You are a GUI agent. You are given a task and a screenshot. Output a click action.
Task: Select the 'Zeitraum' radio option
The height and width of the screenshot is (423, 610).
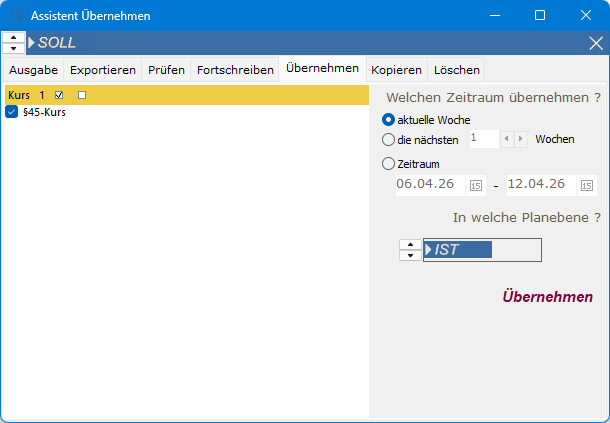389,163
